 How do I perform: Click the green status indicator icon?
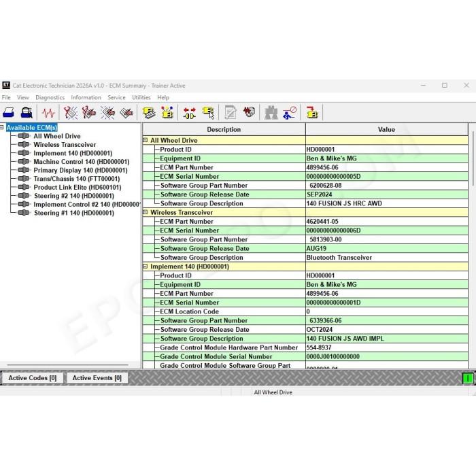coord(468,378)
